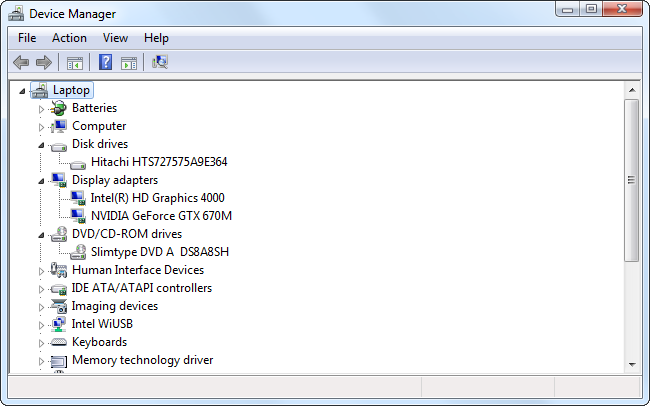The height and width of the screenshot is (406, 650).
Task: Click the Device Manager title bar icon
Action: (x=16, y=13)
